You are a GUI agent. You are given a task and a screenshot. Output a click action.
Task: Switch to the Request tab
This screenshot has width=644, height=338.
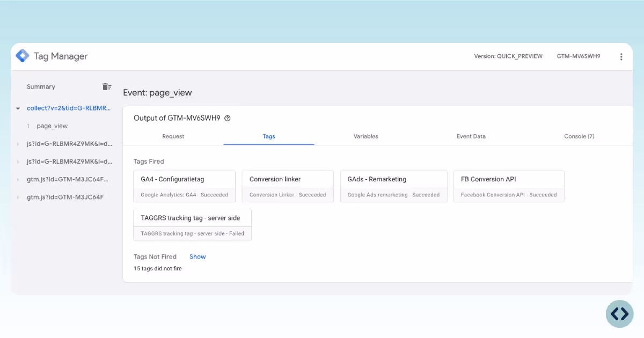pos(173,136)
